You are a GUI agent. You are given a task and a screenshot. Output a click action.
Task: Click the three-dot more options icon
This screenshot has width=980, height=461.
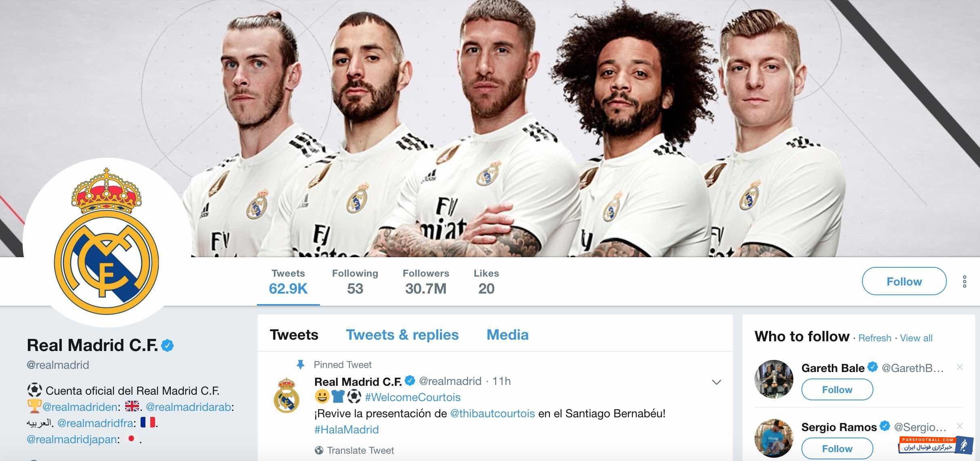(964, 281)
